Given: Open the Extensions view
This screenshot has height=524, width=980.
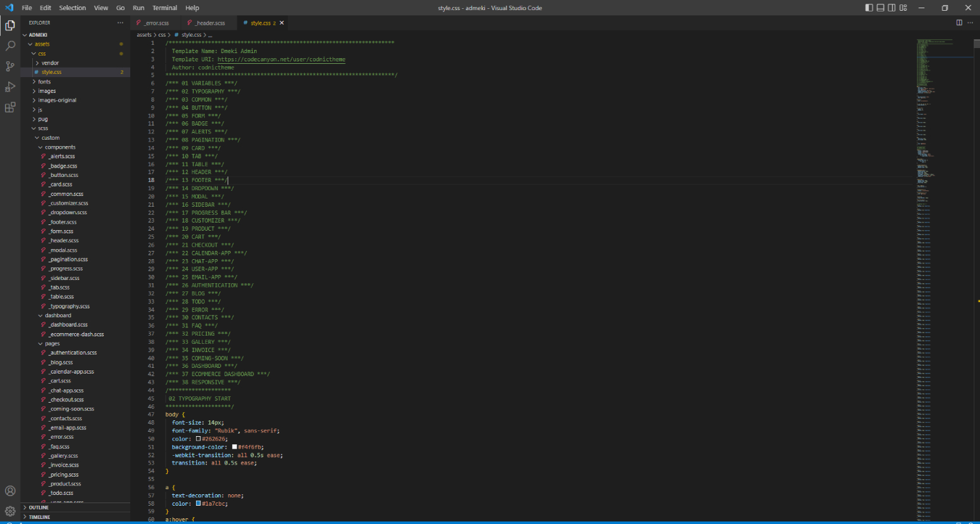Looking at the screenshot, I should click(10, 107).
